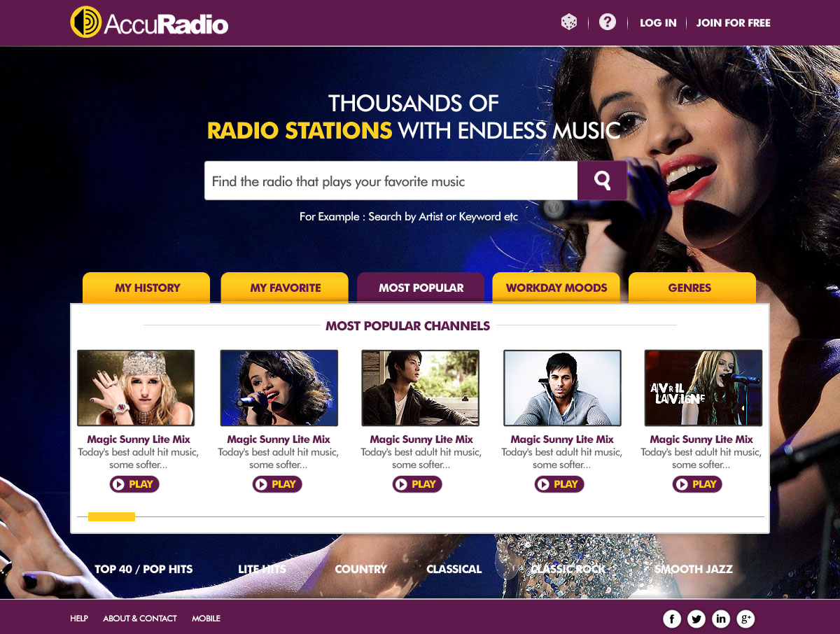Image resolution: width=840 pixels, height=634 pixels.
Task: Click the radio search input field
Action: pos(391,181)
